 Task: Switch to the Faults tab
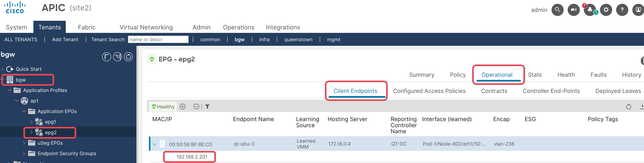click(599, 75)
